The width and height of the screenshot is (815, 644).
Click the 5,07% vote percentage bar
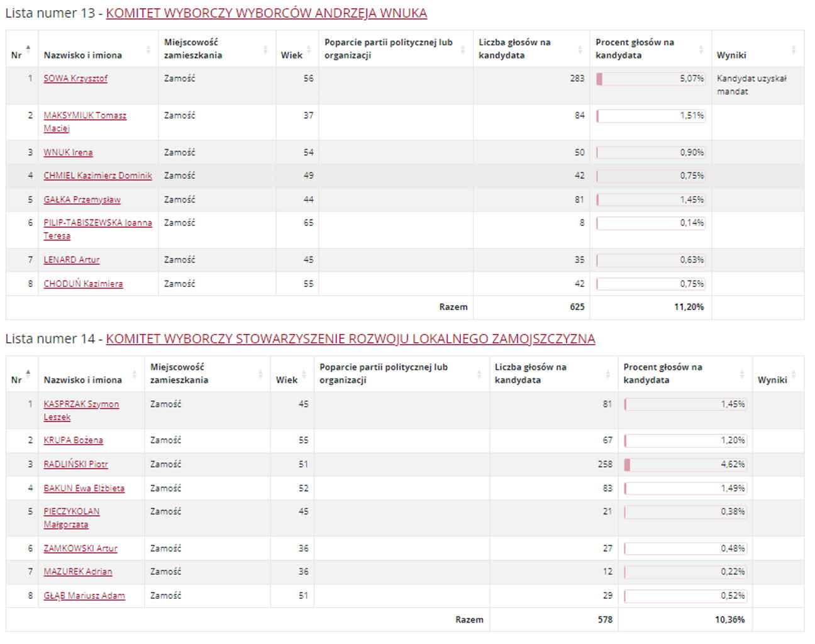pyautogui.click(x=650, y=79)
